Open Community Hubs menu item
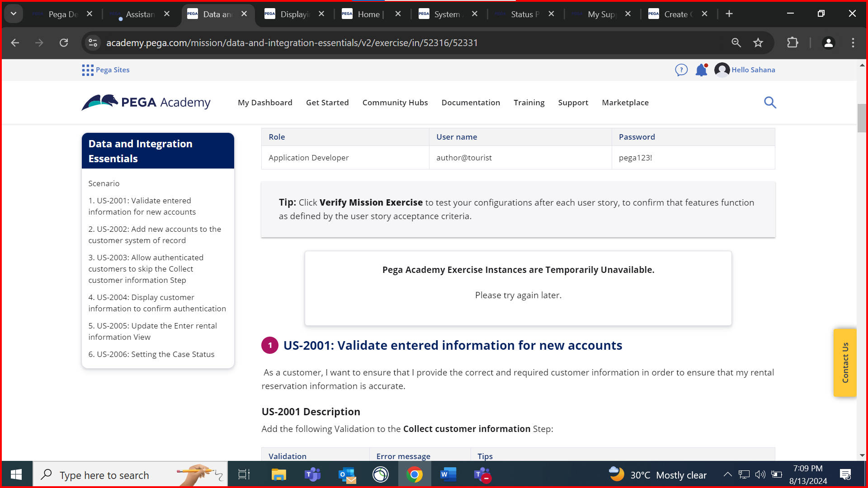The width and height of the screenshot is (868, 488). click(x=395, y=103)
